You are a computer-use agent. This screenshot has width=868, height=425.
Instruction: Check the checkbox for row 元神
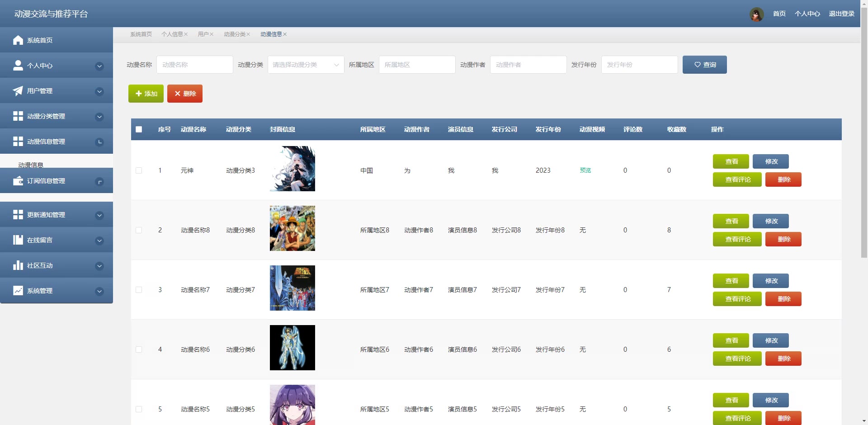pos(139,170)
